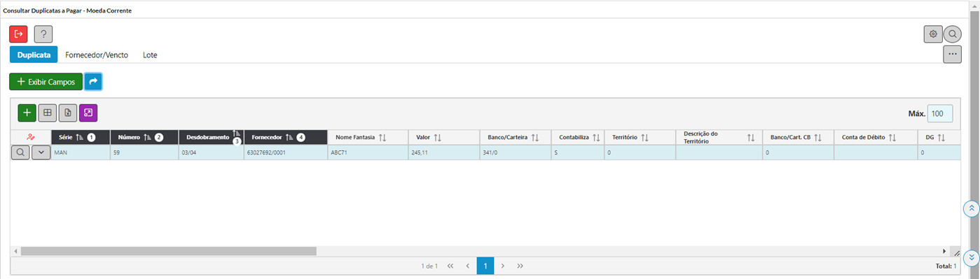Switch to the Fornecedor/Vencto tab
This screenshot has height=279, width=980.
(x=97, y=55)
